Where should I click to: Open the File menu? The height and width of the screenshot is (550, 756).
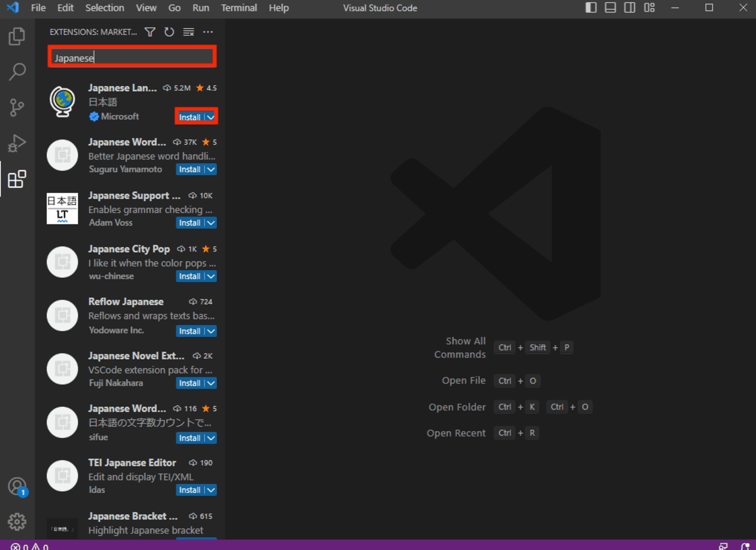(x=39, y=8)
